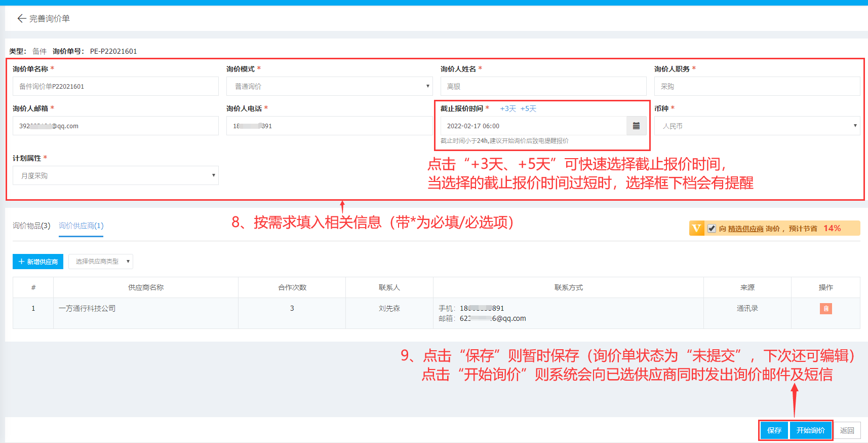Click the 完善询价单 page title
Image resolution: width=868 pixels, height=443 pixels.
pyautogui.click(x=50, y=19)
